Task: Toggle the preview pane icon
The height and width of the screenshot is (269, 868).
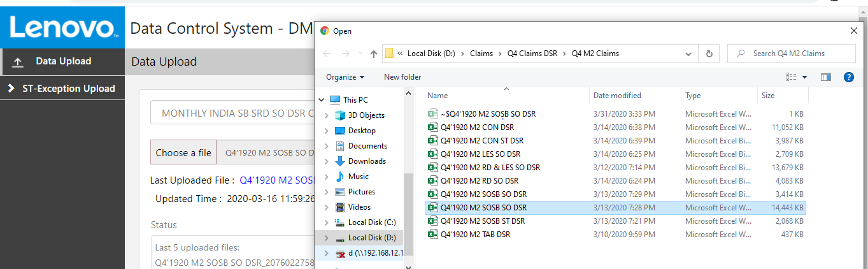Action: tap(826, 77)
